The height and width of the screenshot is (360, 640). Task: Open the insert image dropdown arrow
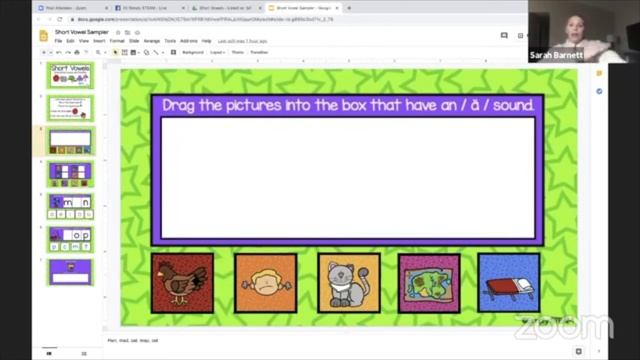139,52
